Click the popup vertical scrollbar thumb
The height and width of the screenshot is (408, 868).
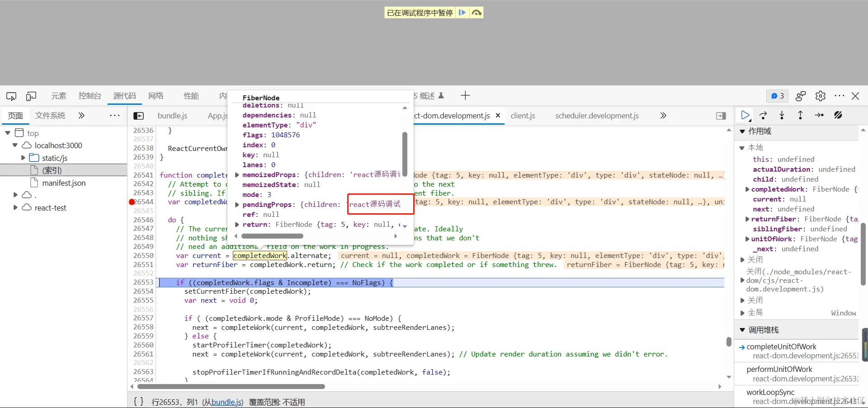click(405, 154)
